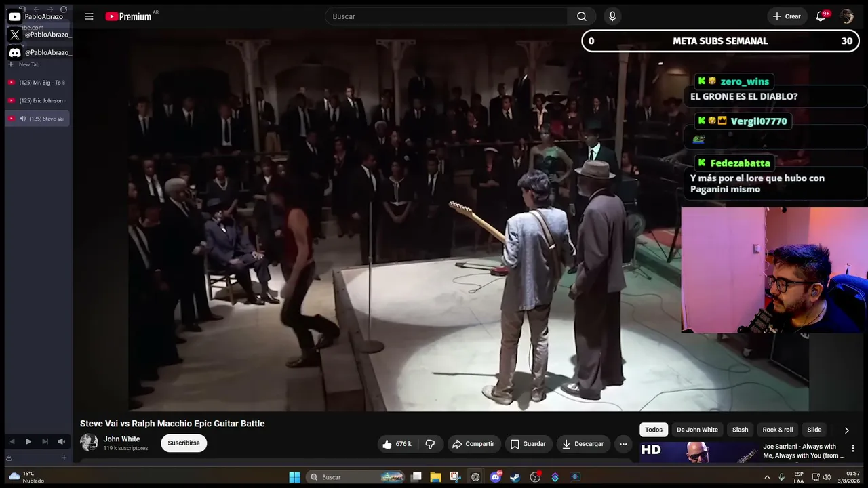
Task: Reload the page in browser sidebar
Action: [64, 9]
